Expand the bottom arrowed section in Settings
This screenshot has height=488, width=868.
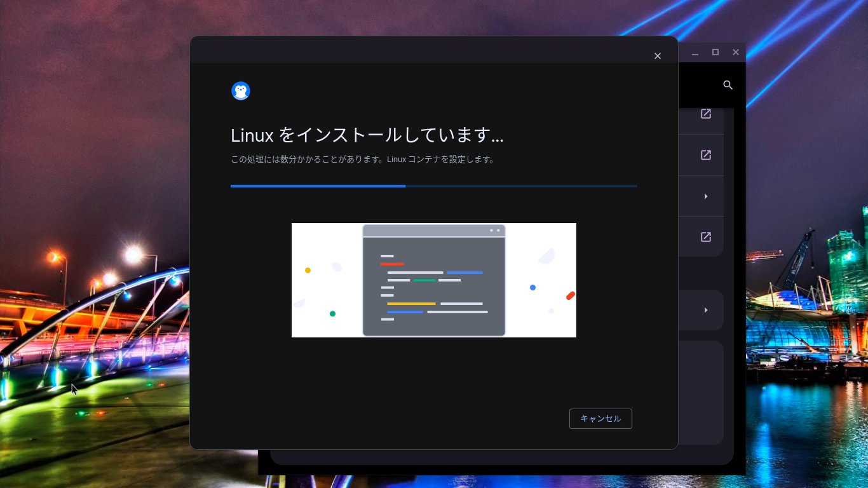point(706,309)
